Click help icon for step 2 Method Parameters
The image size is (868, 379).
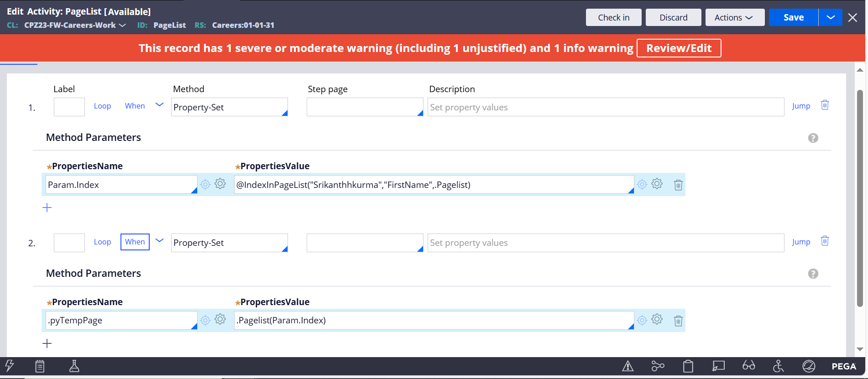click(813, 274)
